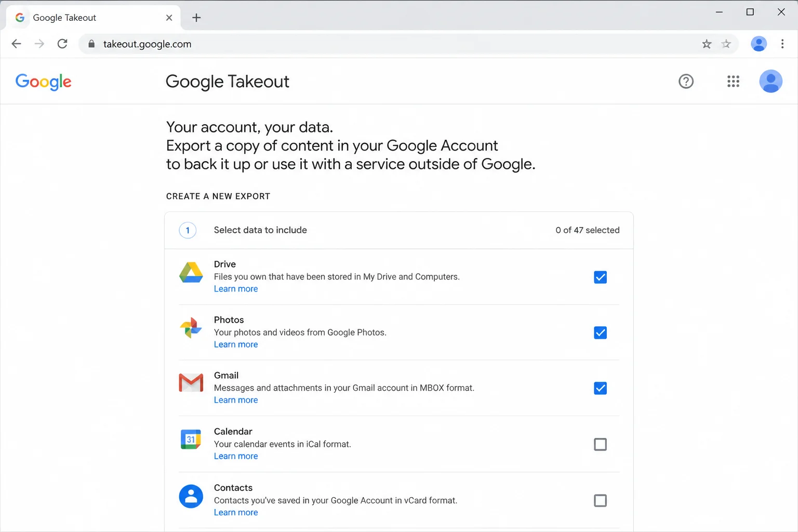
Task: Click 'Your calendar events in iCal format.' text
Action: coord(283,444)
